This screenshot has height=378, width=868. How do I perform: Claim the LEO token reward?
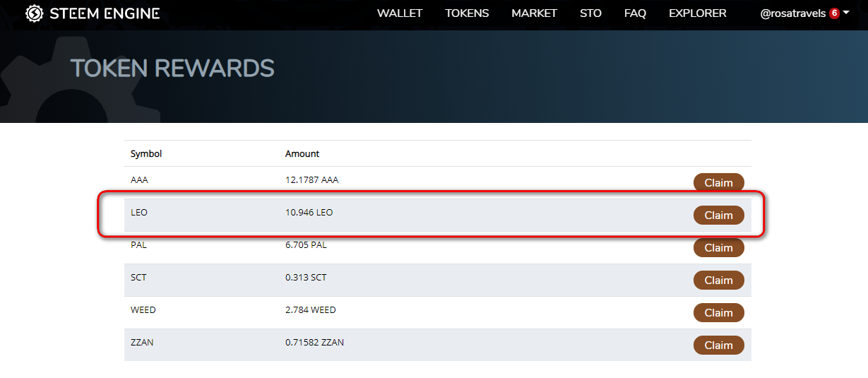coord(719,215)
